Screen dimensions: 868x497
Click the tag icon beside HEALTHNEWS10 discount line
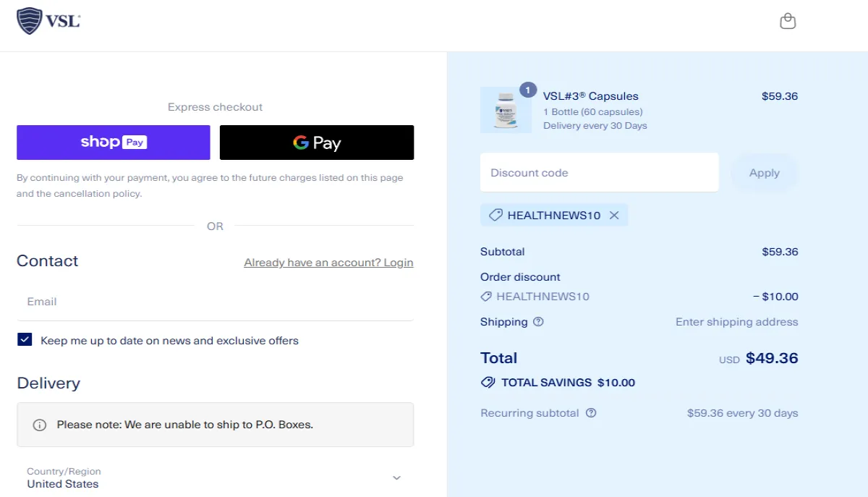(x=485, y=296)
